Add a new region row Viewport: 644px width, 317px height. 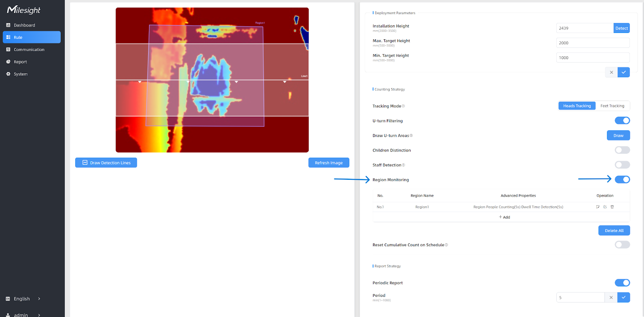point(504,217)
